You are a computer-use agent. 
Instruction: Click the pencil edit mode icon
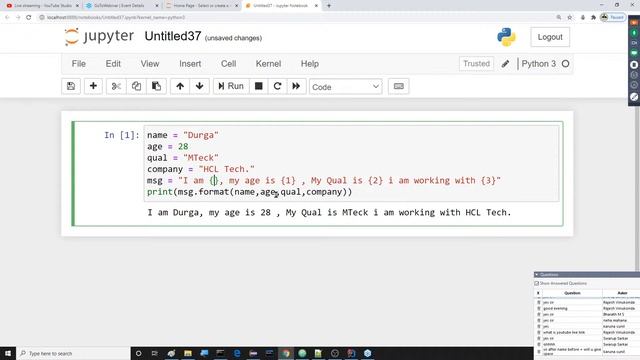[x=505, y=64]
